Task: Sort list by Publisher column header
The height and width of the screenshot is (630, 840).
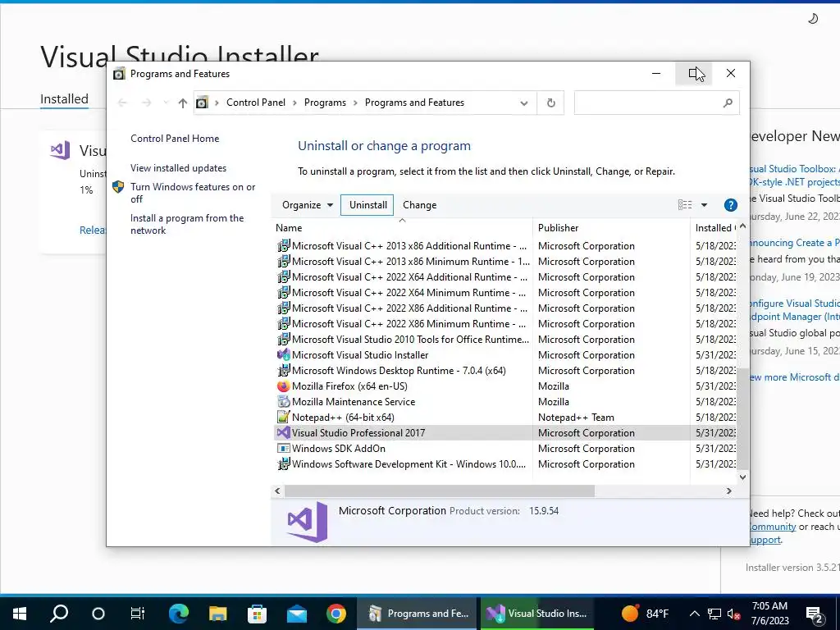Action: coord(611,228)
